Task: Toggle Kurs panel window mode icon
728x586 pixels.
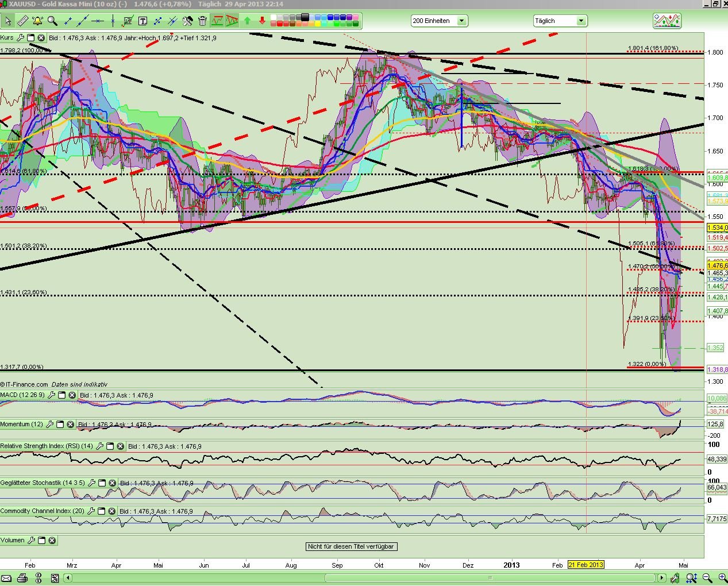Action: coord(31,38)
